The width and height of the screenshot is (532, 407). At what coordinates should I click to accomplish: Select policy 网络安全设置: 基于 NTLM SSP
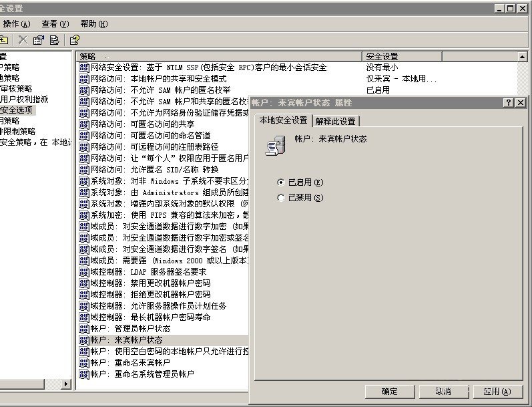(x=208, y=67)
